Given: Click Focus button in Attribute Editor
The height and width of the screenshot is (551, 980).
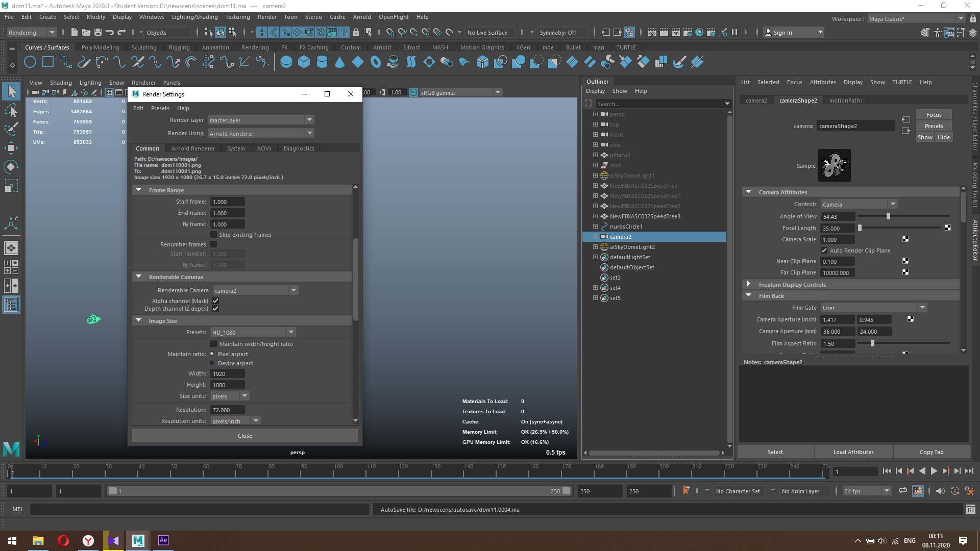Looking at the screenshot, I should point(934,115).
